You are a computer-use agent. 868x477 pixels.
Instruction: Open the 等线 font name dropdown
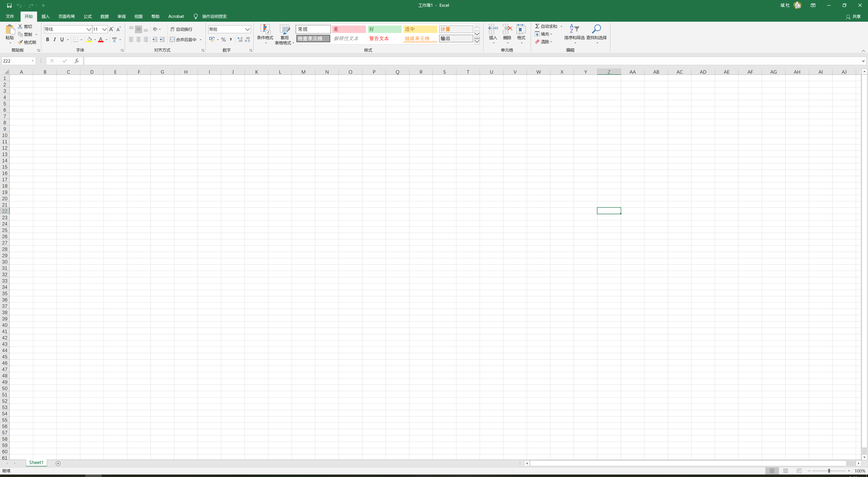(89, 29)
